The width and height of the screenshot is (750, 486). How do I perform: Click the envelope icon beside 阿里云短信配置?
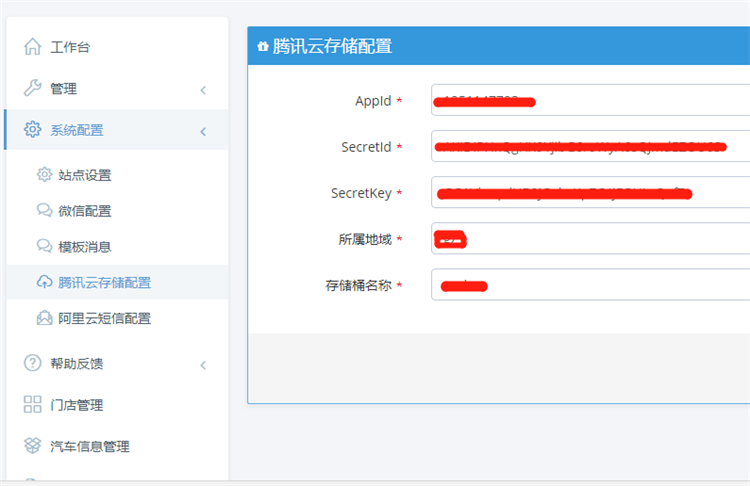44,318
